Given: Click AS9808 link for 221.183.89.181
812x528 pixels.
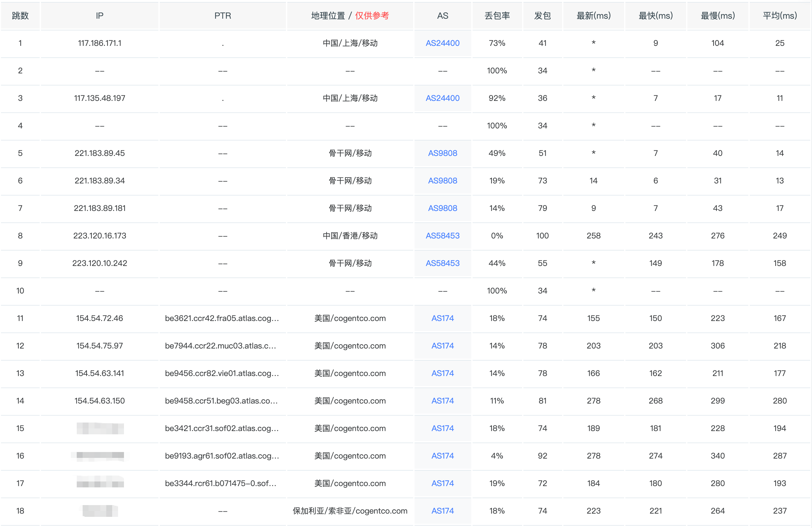Looking at the screenshot, I should tap(442, 208).
